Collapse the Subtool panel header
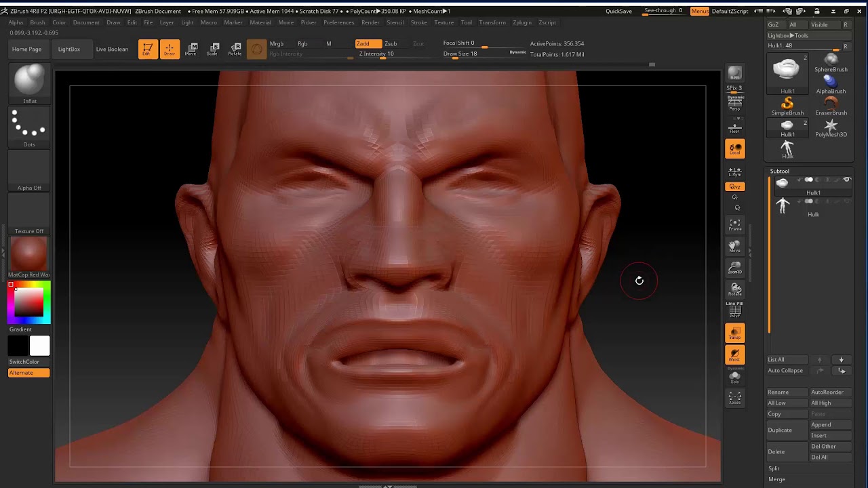 (x=779, y=171)
